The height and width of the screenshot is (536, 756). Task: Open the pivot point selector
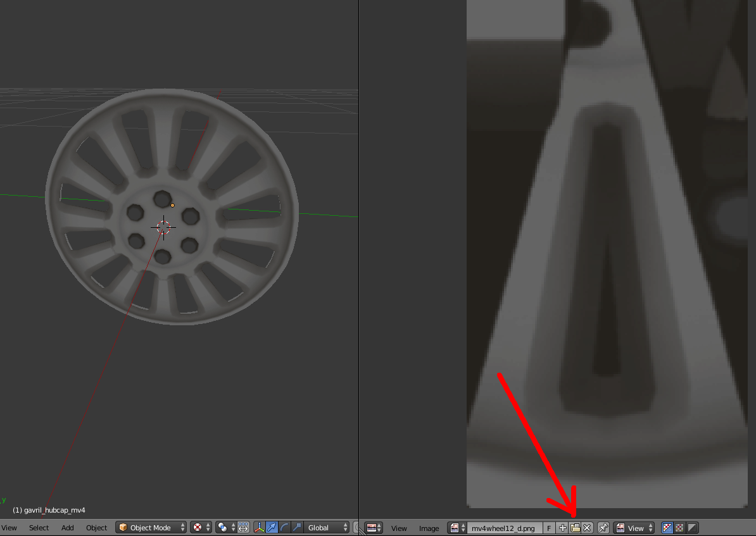pos(225,528)
